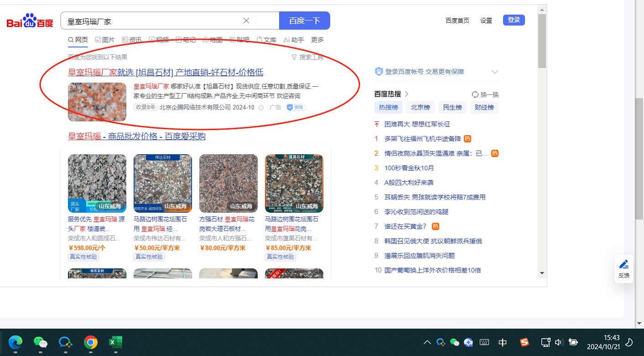
Task: Click the 保障 badge on the ad
Action: 296,107
